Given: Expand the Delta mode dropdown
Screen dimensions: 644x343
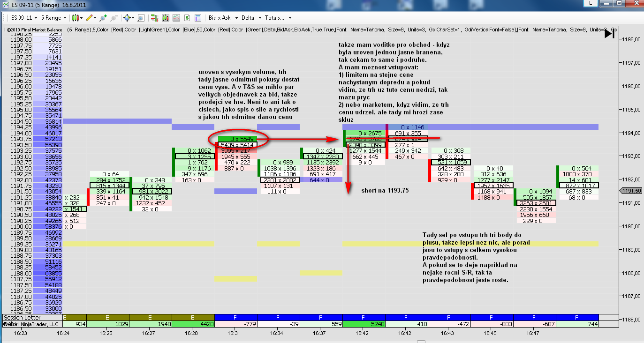Looking at the screenshot, I should click(x=250, y=18).
